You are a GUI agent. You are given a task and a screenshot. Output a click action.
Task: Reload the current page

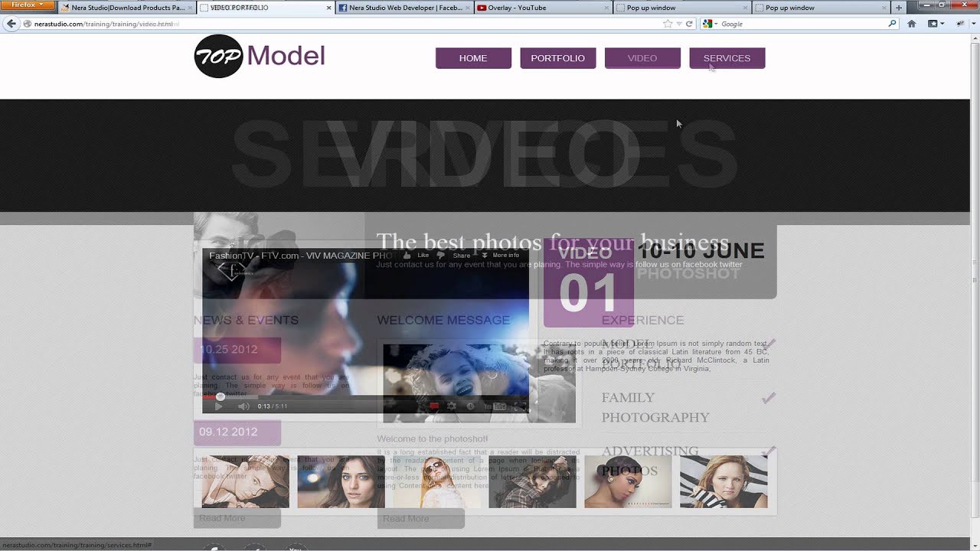(x=689, y=24)
